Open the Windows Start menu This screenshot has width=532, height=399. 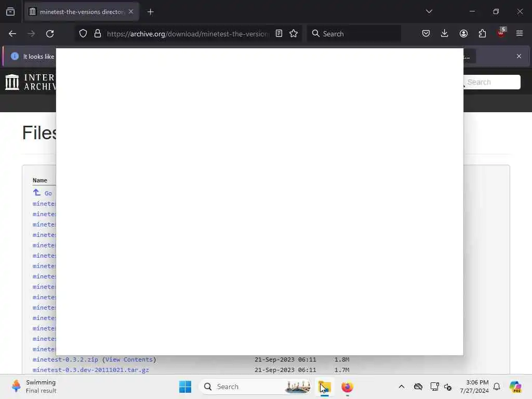[185, 387]
